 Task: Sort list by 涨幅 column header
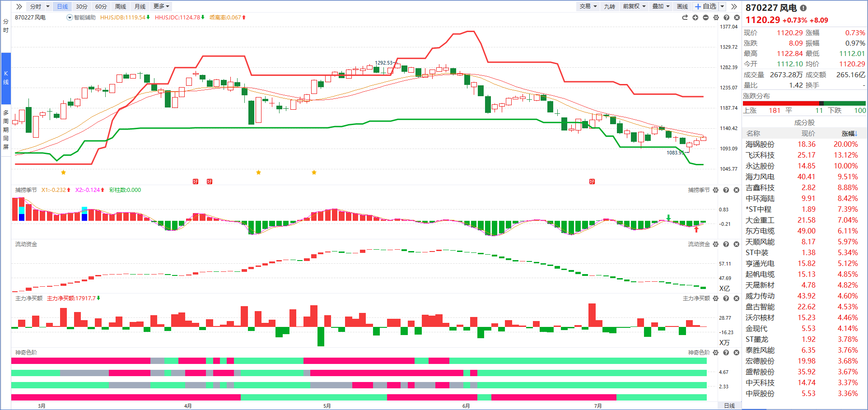coord(849,134)
